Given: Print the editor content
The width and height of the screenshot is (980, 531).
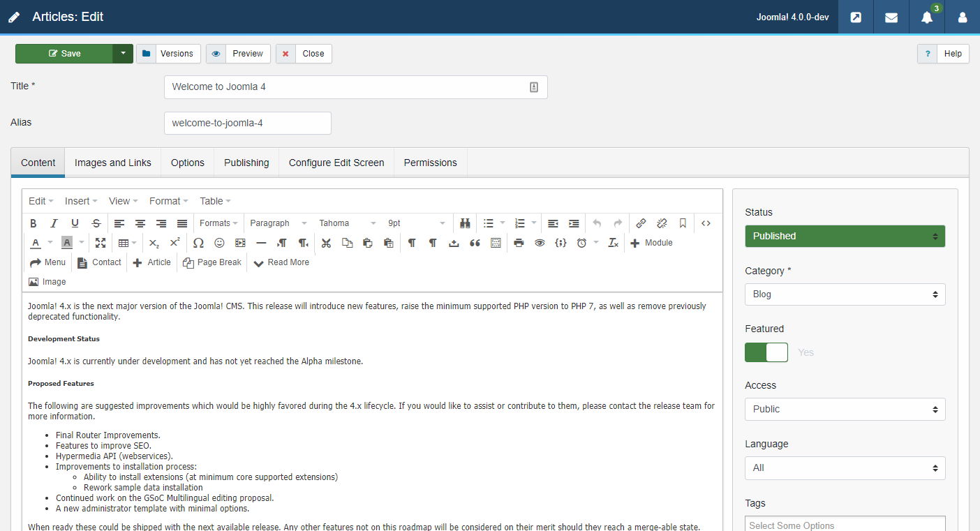Looking at the screenshot, I should [x=519, y=243].
